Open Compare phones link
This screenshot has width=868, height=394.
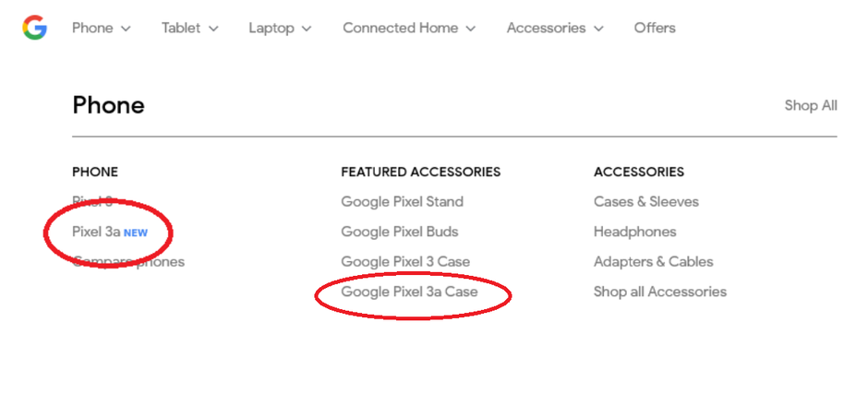[x=128, y=261]
